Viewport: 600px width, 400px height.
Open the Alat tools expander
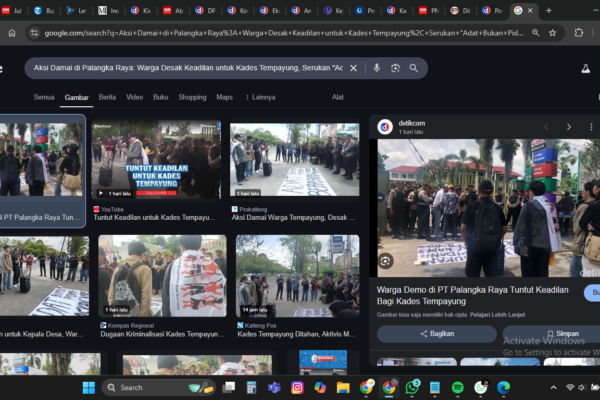pyautogui.click(x=338, y=97)
